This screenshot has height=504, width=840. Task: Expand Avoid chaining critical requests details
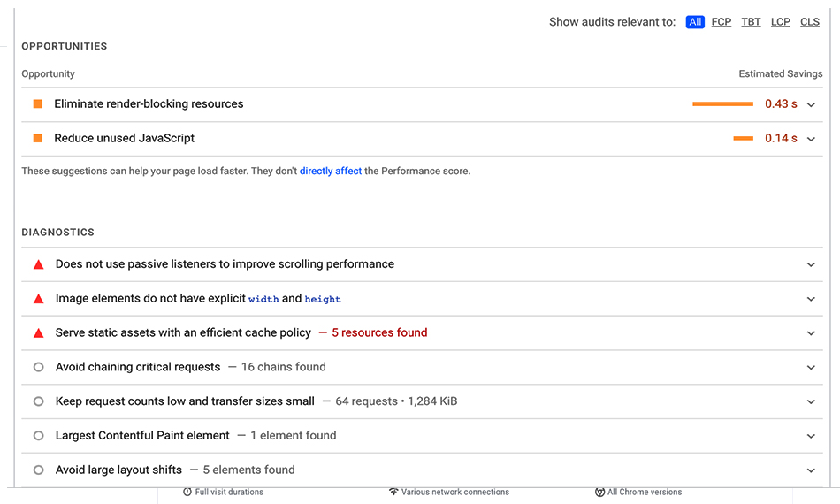click(811, 368)
